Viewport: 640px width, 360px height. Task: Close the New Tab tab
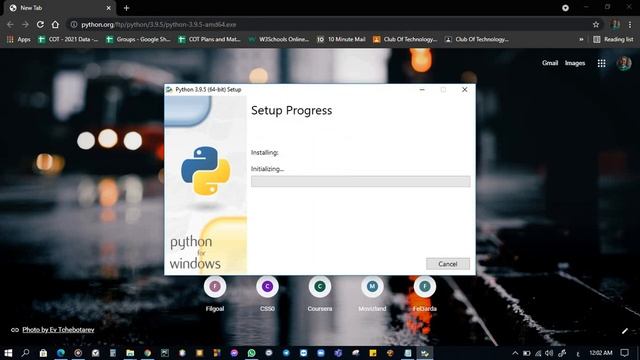tap(109, 8)
